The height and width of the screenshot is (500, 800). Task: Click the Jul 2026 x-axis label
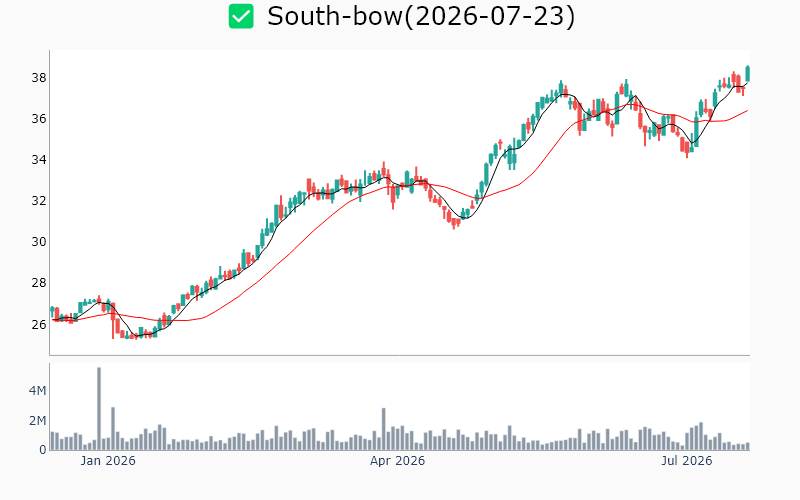[x=686, y=461]
